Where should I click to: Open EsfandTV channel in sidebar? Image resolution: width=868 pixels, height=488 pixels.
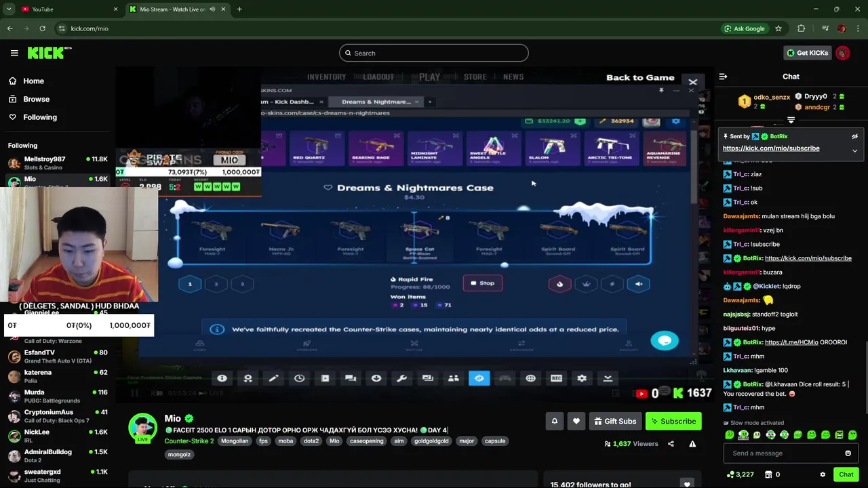58,357
